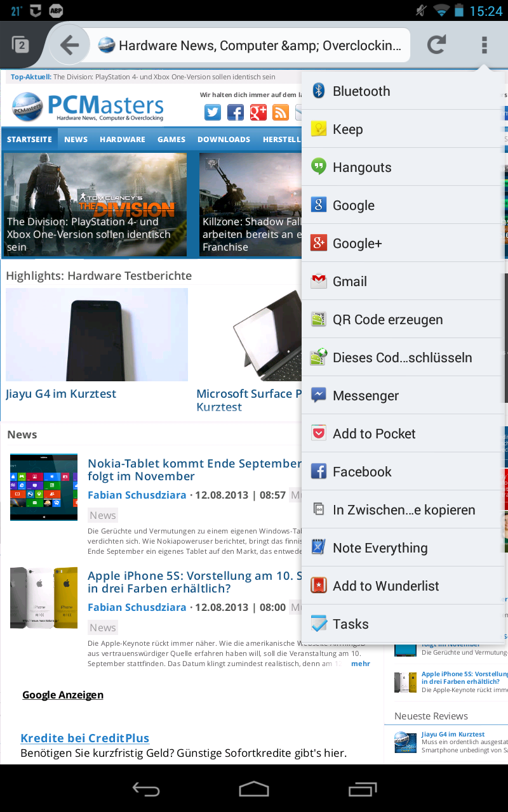Tap the Note Everything icon

(x=319, y=547)
